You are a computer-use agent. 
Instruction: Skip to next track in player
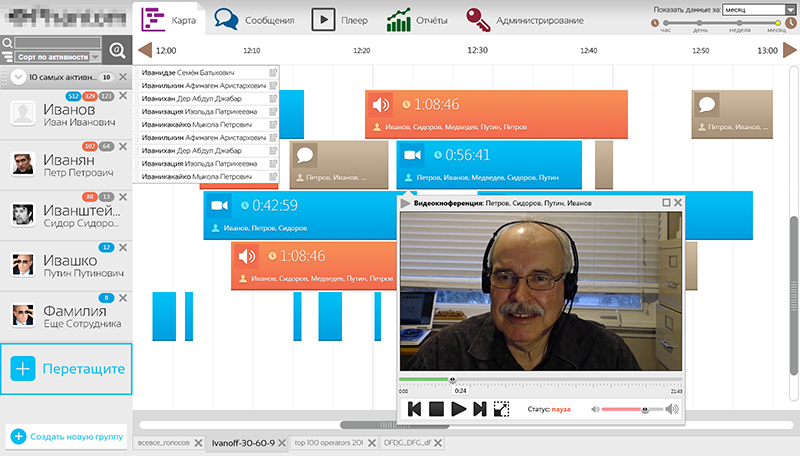[480, 409]
